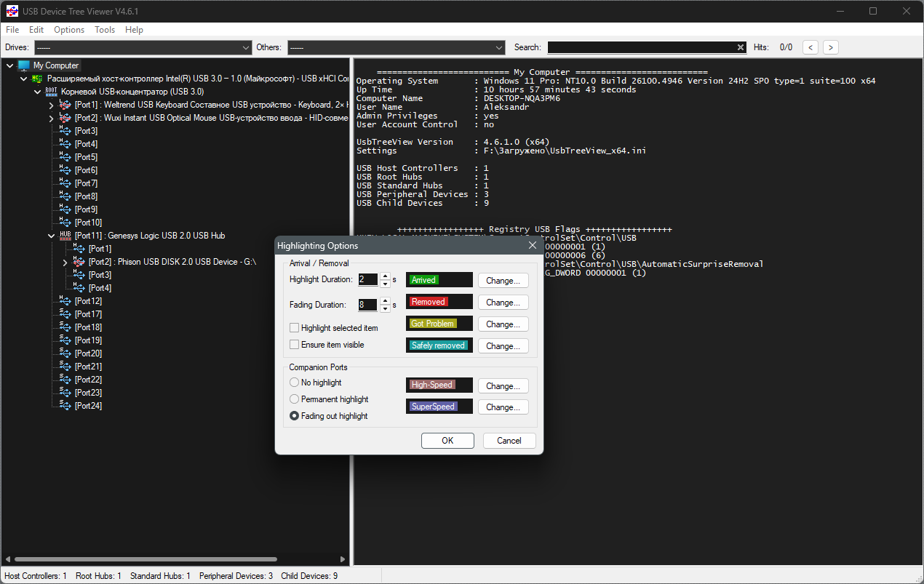Collapse the My Computer tree node
The image size is (924, 584).
point(10,65)
